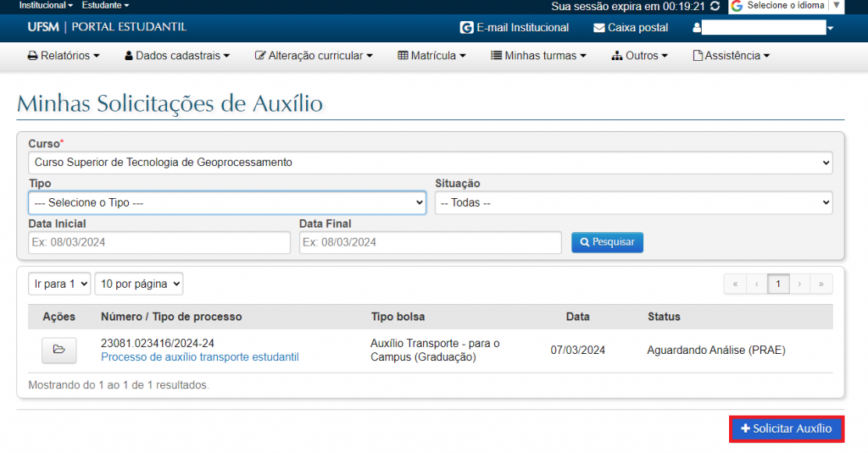Viewport: 868px width, 453px height.
Task: Click the Data Inicial input field
Action: click(159, 242)
